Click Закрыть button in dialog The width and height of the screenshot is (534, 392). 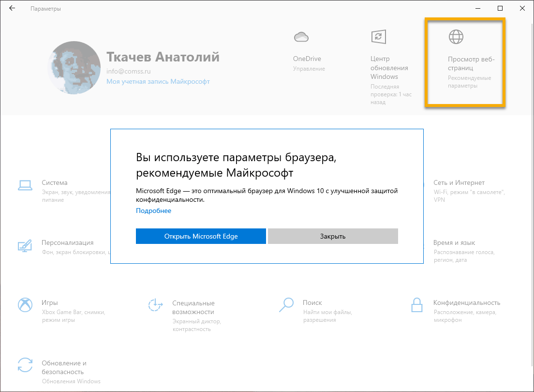(x=333, y=236)
